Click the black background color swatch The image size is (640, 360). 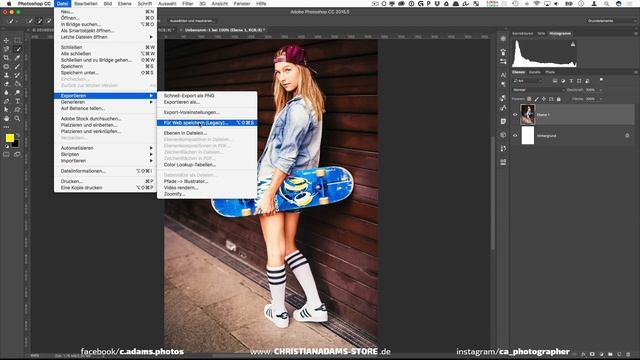pos(16,144)
